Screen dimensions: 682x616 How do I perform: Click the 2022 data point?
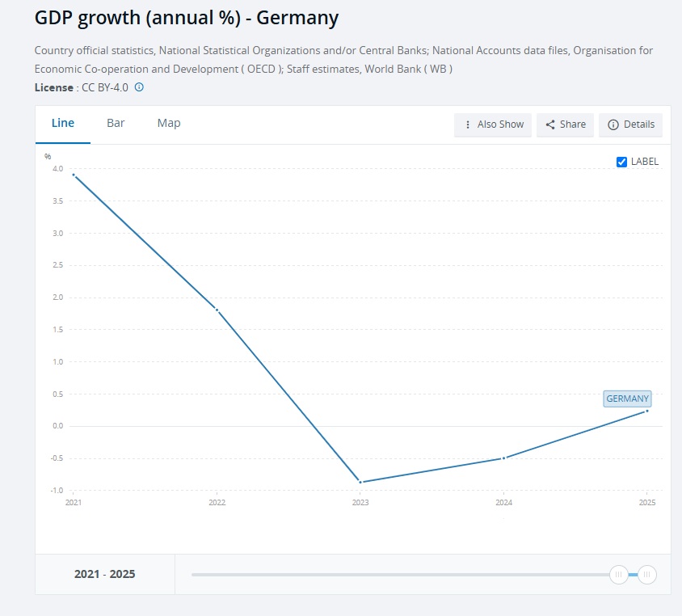[x=217, y=310]
